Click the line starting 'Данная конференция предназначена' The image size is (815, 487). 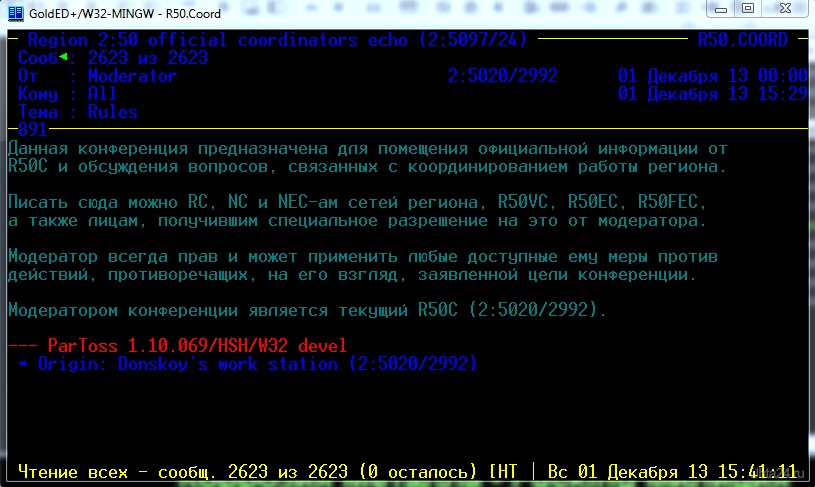point(367,149)
